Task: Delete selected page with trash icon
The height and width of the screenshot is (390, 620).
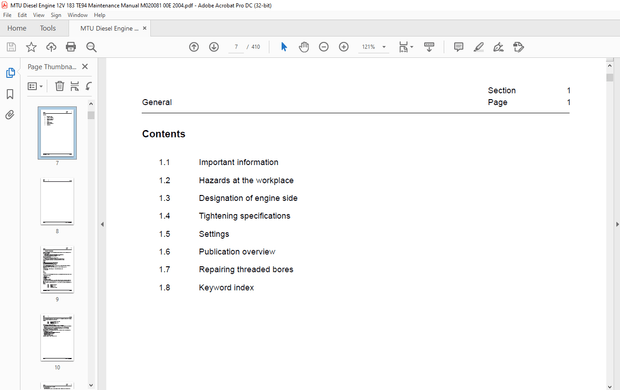Action: click(59, 86)
